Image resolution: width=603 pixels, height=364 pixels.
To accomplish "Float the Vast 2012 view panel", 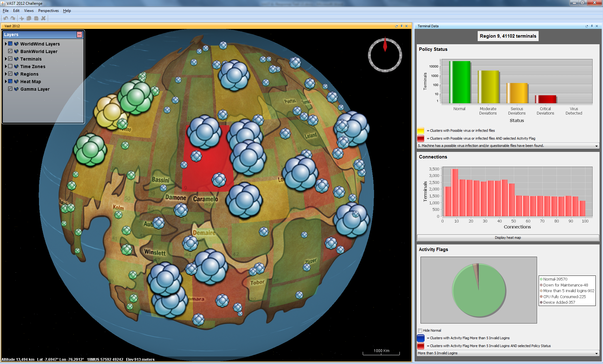I will (x=396, y=26).
